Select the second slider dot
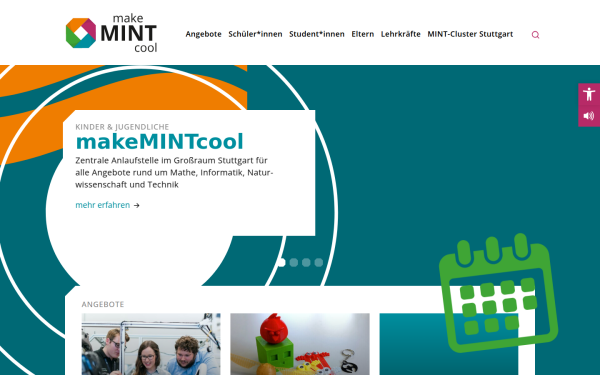 [294, 262]
